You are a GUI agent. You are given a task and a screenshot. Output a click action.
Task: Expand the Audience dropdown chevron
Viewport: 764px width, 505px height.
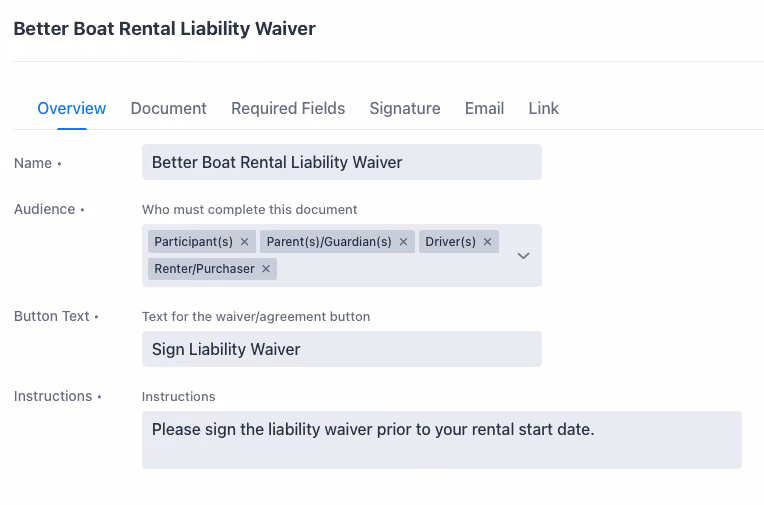(x=523, y=255)
